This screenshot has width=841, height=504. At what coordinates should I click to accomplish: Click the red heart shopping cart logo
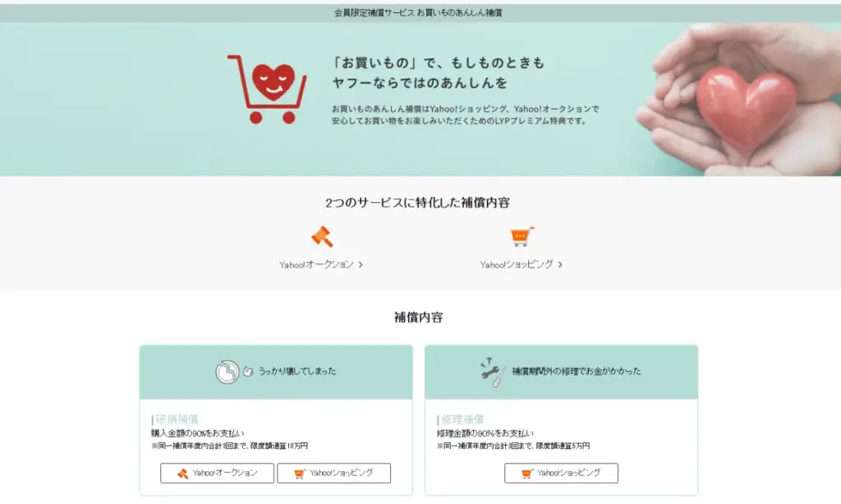tap(267, 89)
